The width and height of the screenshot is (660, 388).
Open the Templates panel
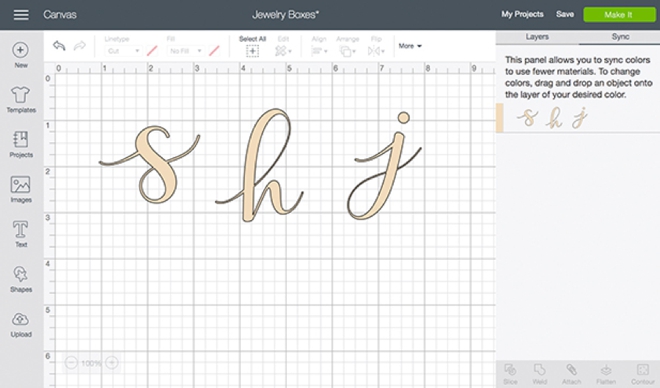21,100
